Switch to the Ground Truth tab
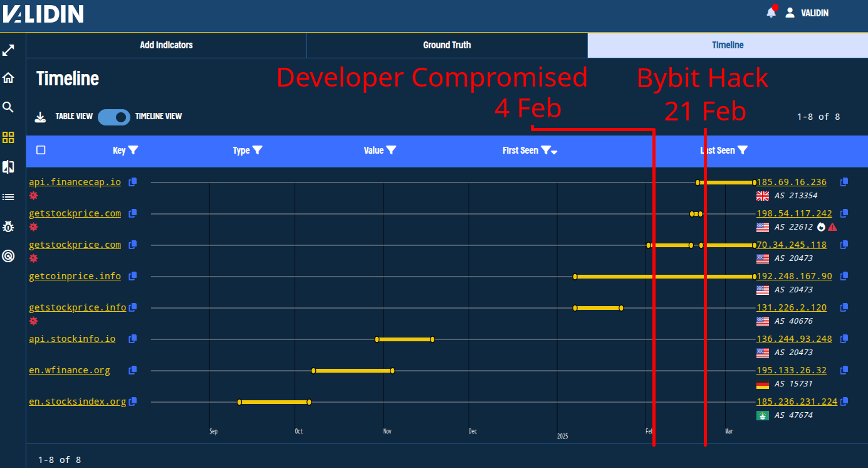Image resolution: width=868 pixels, height=468 pixels. pos(447,45)
